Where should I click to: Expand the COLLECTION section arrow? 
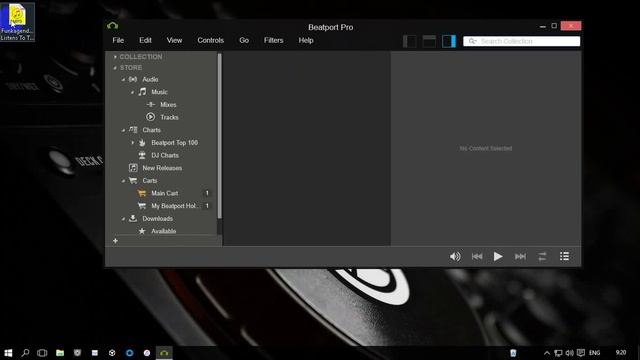(115, 57)
